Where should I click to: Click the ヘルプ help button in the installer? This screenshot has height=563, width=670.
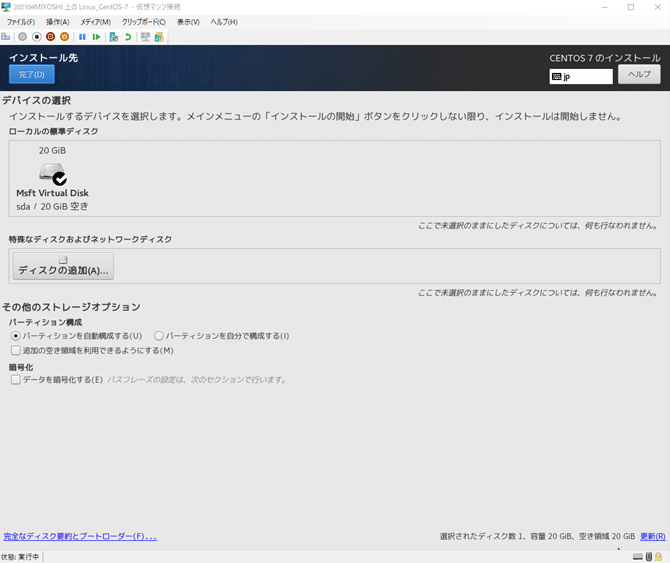pyautogui.click(x=639, y=74)
